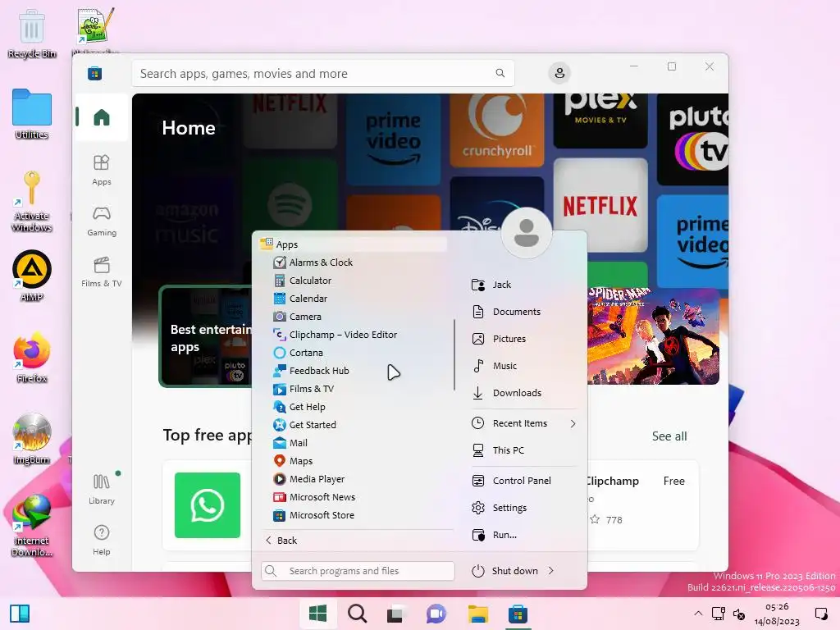Click Search programs and files box
The image size is (840, 630).
coord(358,571)
